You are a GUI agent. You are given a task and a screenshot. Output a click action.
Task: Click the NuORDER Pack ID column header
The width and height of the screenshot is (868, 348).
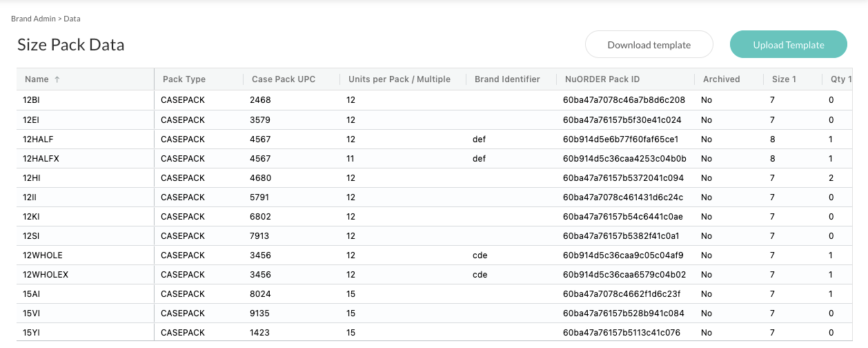pos(602,79)
